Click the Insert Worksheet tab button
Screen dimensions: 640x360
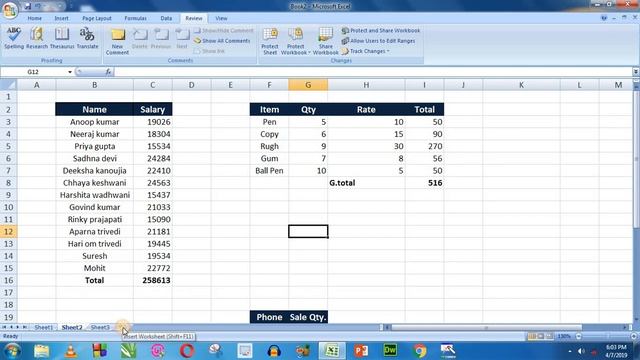coord(122,327)
